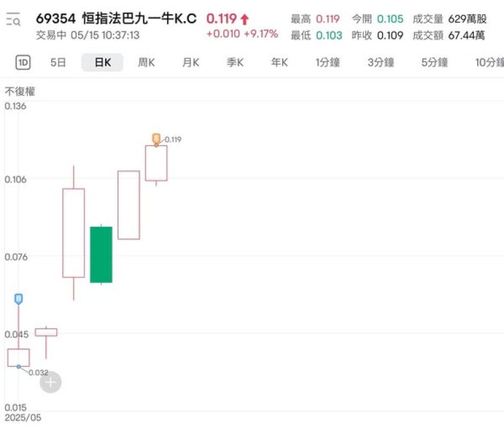This screenshot has height=429, width=504.
Task: Select the green candlestick on the chart
Action: [101, 254]
